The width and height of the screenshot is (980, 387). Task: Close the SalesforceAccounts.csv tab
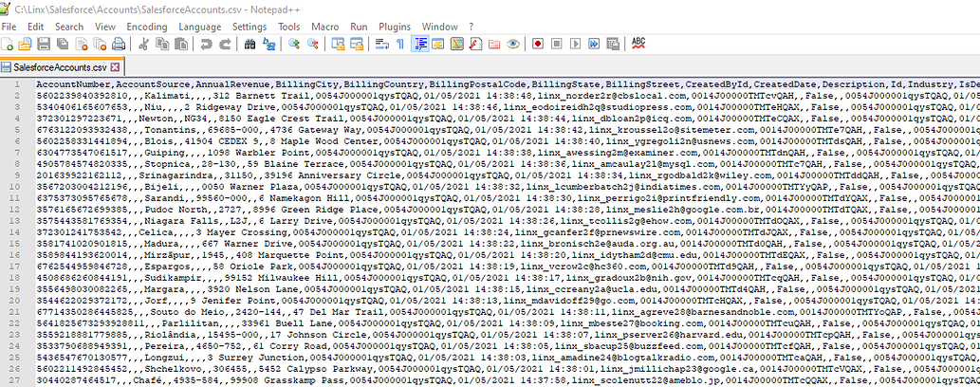click(x=117, y=66)
